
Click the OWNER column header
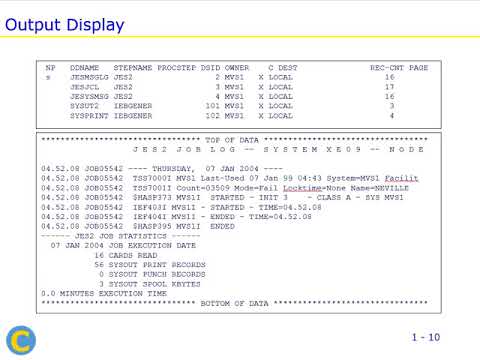pyautogui.click(x=237, y=68)
